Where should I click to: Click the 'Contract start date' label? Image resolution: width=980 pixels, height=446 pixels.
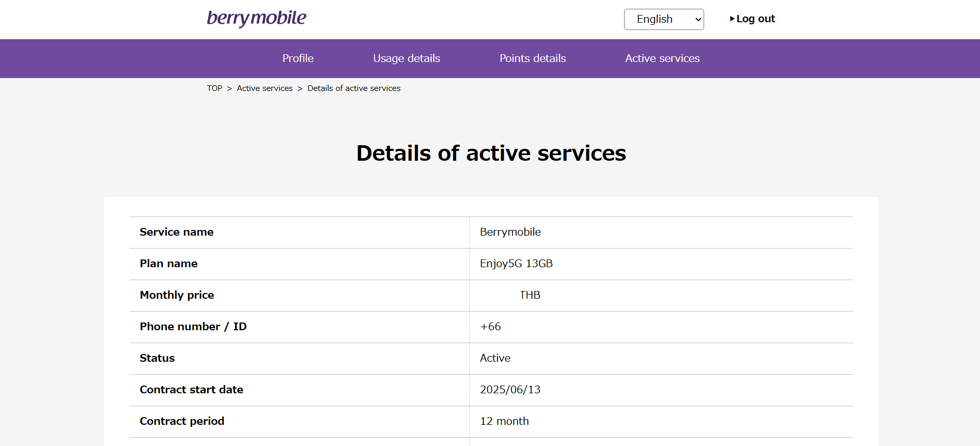191,390
